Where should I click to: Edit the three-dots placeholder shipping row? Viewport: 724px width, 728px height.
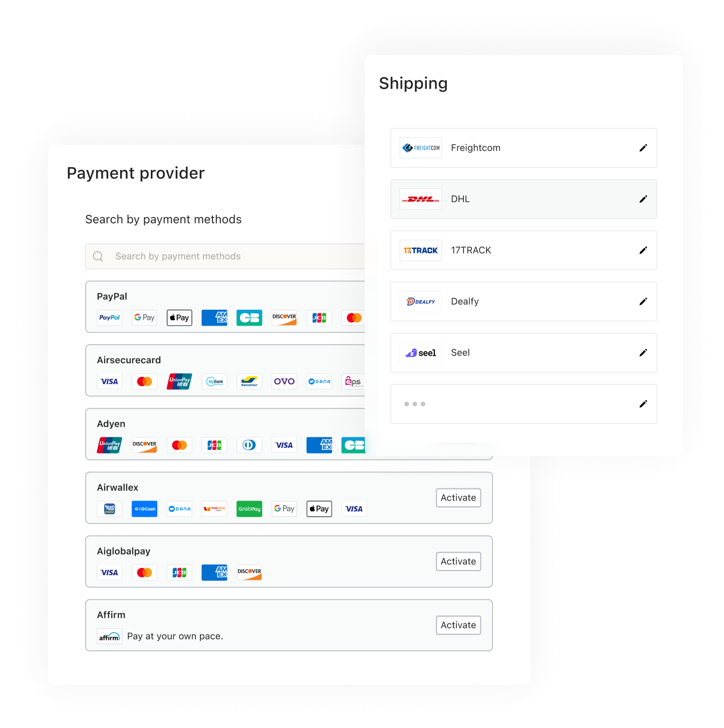(643, 404)
